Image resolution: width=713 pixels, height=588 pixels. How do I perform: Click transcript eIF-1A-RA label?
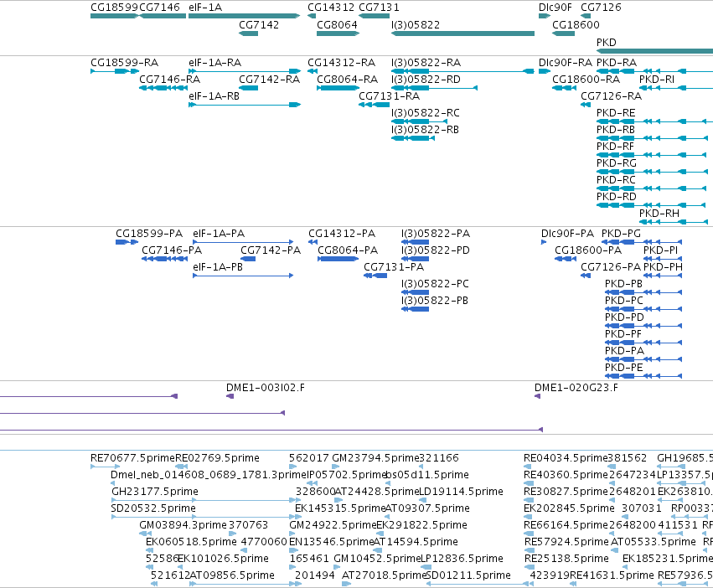click(215, 63)
